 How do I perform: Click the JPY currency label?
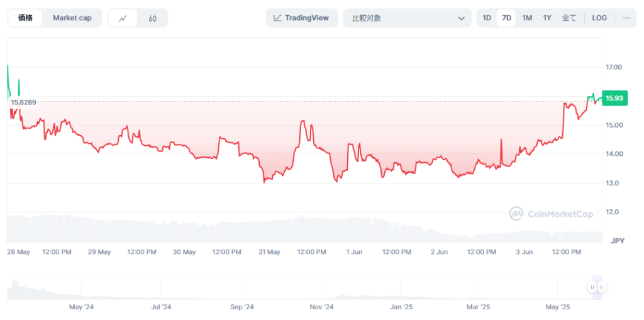616,241
